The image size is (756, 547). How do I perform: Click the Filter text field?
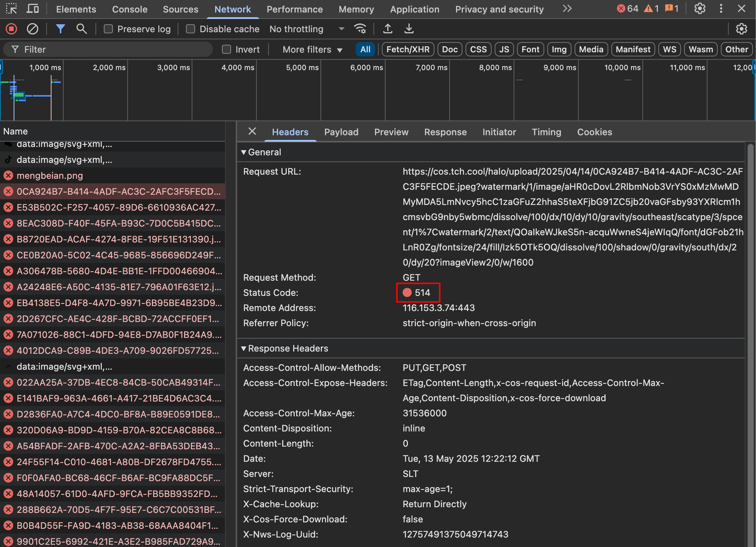[114, 49]
